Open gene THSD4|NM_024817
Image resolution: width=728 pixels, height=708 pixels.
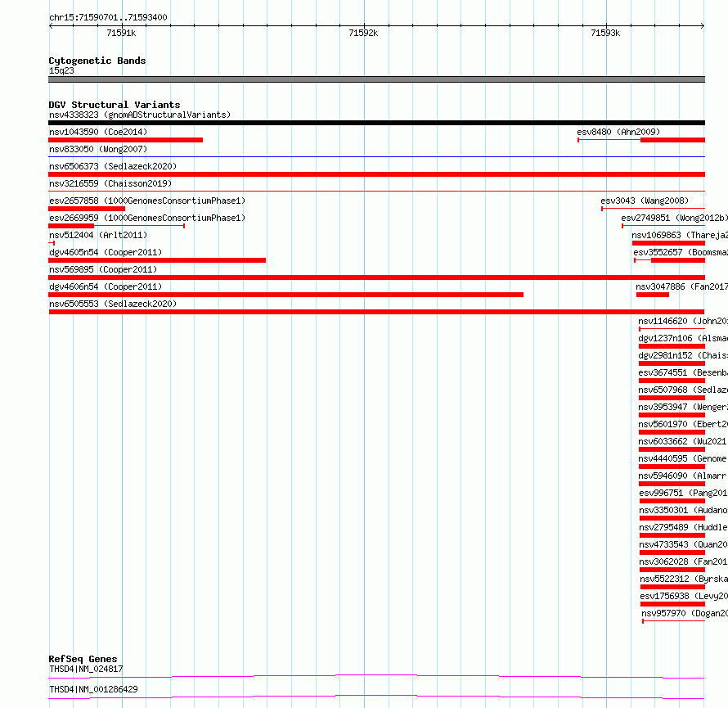click(86, 669)
